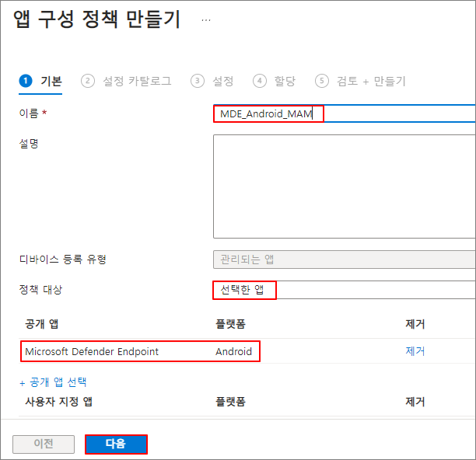Open the 설정 step tab
Image resolution: width=476 pixels, height=460 pixels.
click(212, 81)
